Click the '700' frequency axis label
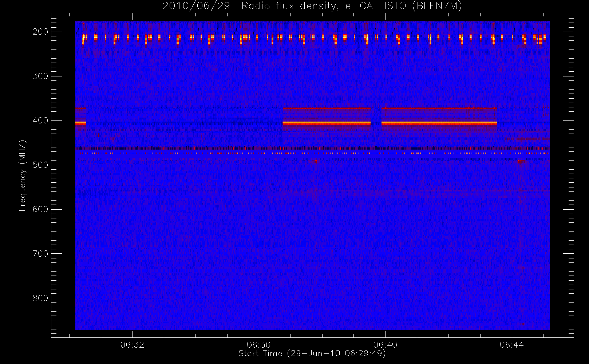This screenshot has width=589, height=364. (40, 254)
